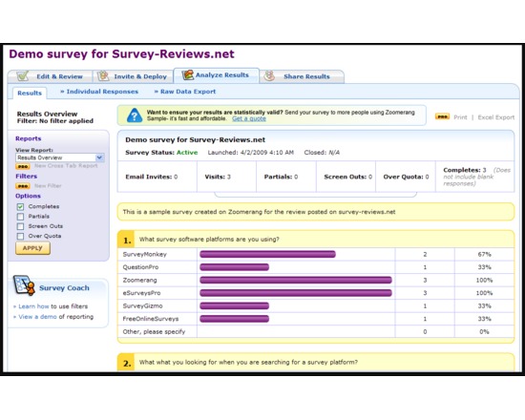The height and width of the screenshot is (420, 525).
Task: Click the Invite & Deploy tab icon
Action: pos(103,76)
